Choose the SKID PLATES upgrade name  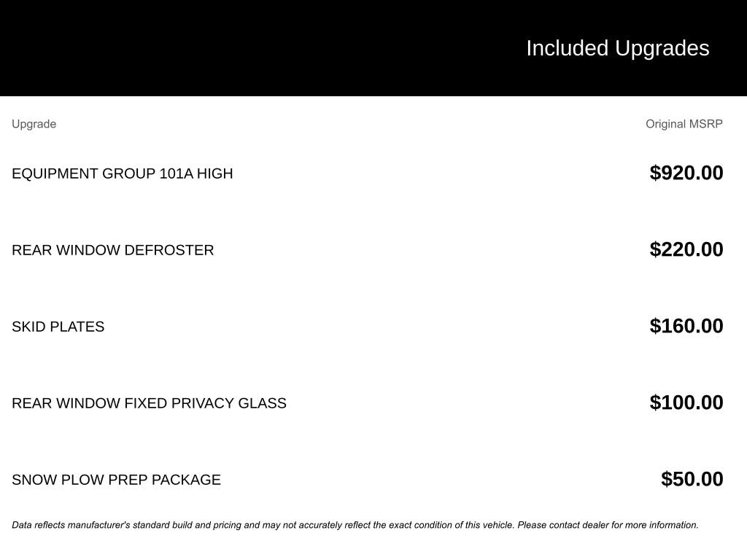58,327
